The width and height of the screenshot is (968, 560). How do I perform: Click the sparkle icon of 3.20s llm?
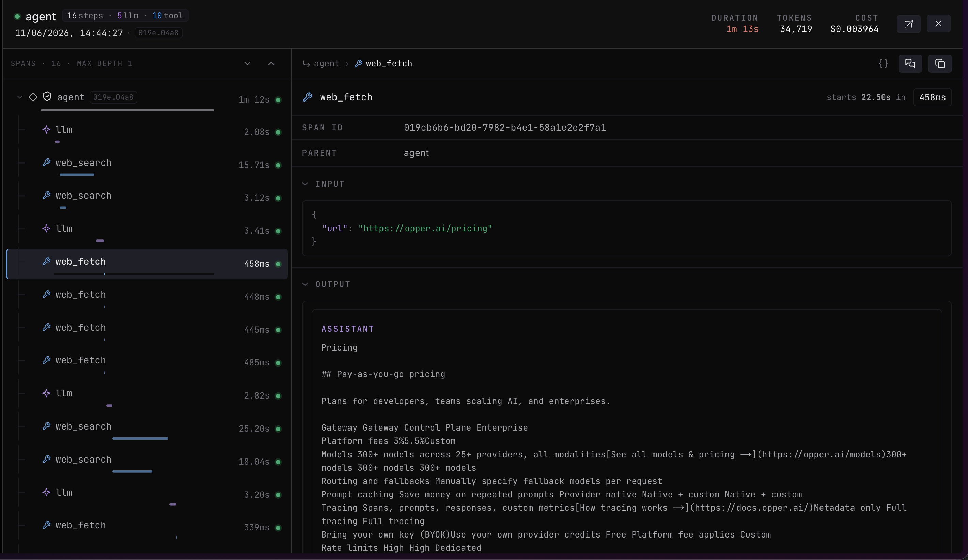point(46,492)
